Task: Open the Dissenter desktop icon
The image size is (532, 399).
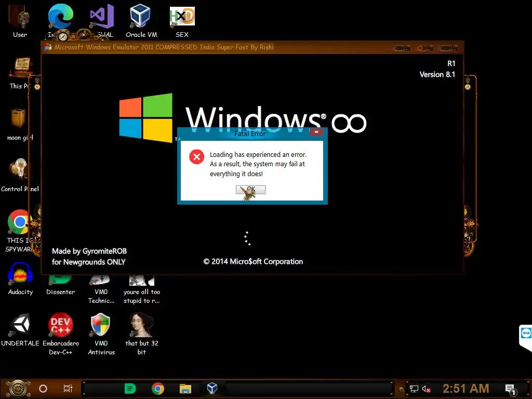Action: (x=60, y=285)
